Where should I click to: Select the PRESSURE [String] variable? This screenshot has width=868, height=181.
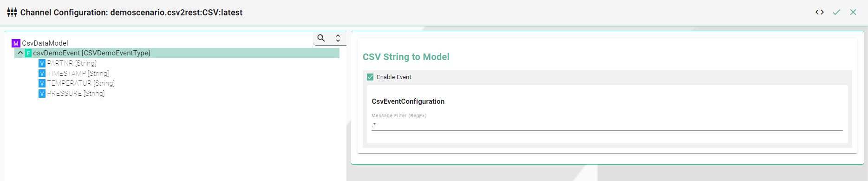click(x=76, y=94)
